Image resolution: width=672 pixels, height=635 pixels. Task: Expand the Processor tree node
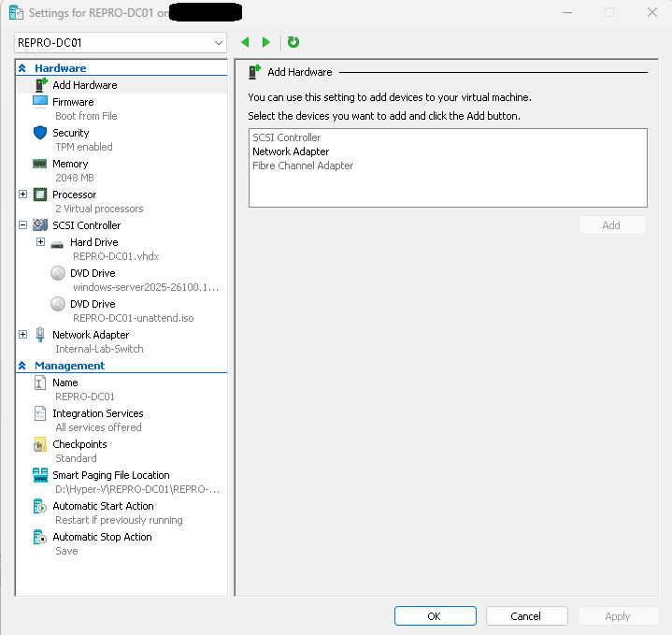click(x=23, y=195)
